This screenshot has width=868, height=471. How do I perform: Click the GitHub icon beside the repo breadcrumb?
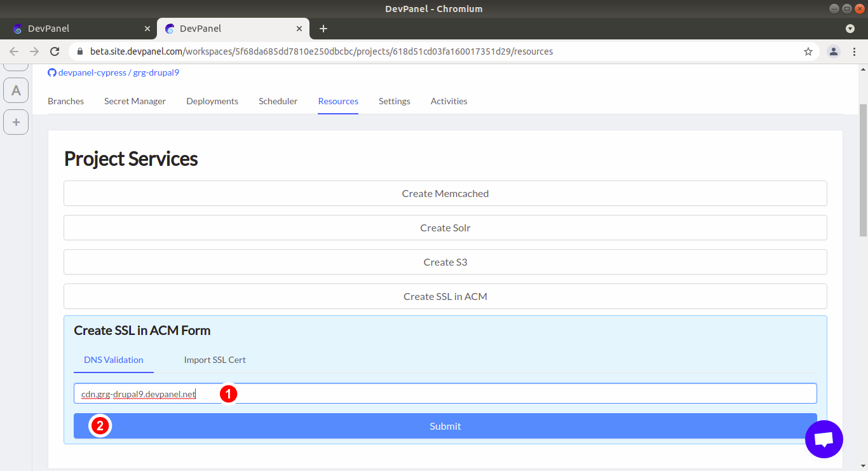pos(51,72)
